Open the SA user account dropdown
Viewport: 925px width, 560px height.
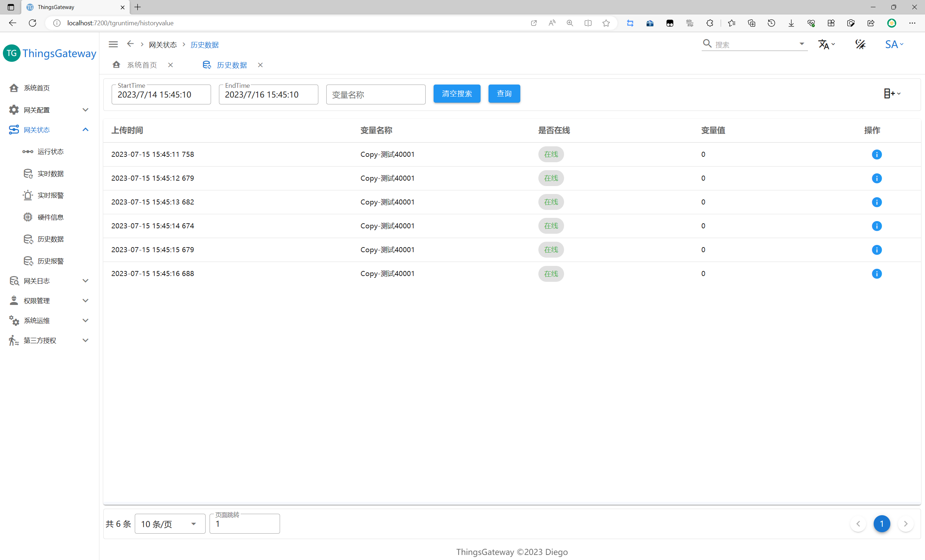(x=894, y=44)
